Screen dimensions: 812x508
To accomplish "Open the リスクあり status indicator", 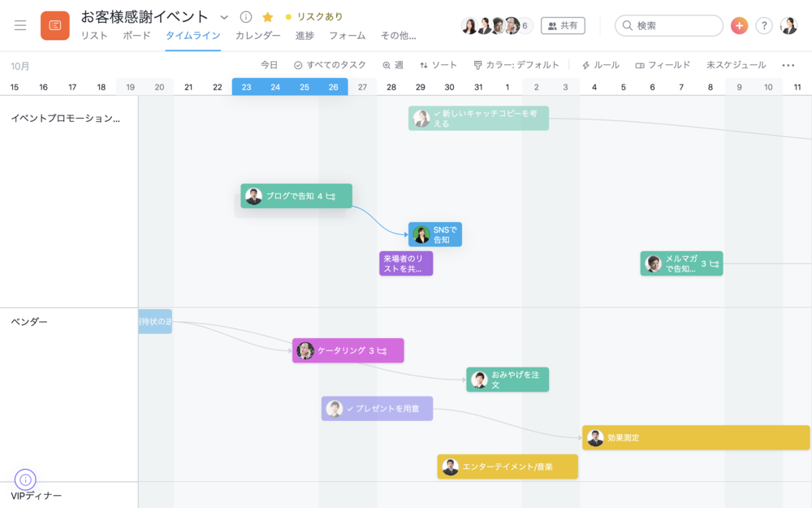I will point(314,17).
